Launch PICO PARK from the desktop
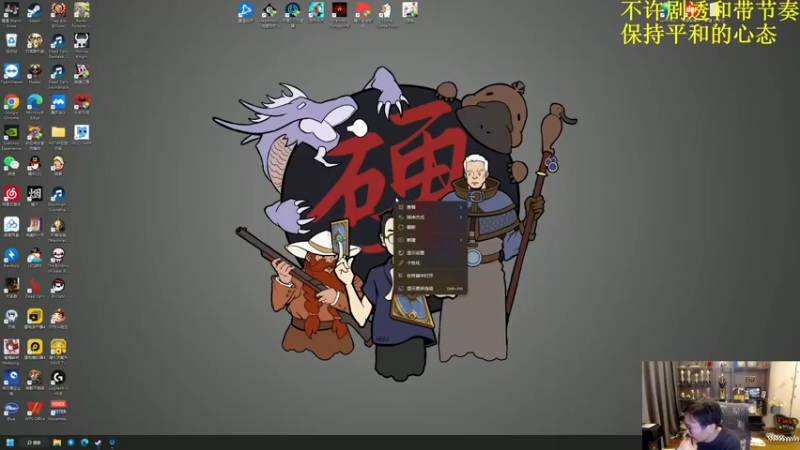The width and height of the screenshot is (800, 450). (x=82, y=135)
